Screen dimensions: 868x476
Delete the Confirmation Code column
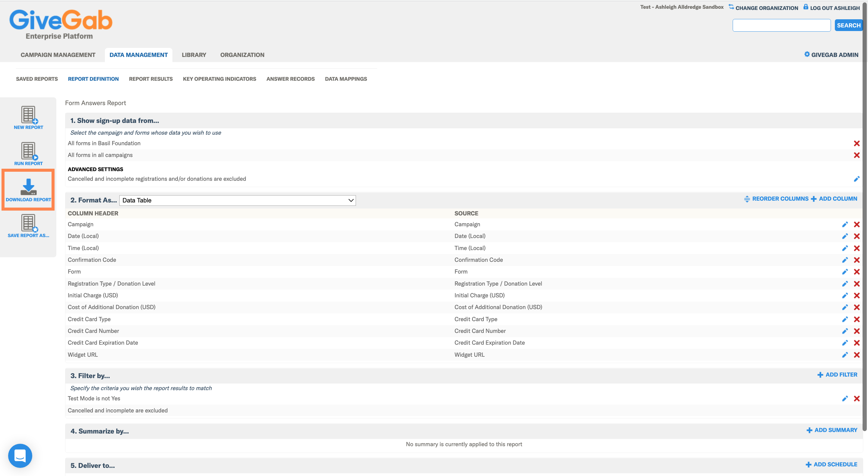[x=857, y=260]
